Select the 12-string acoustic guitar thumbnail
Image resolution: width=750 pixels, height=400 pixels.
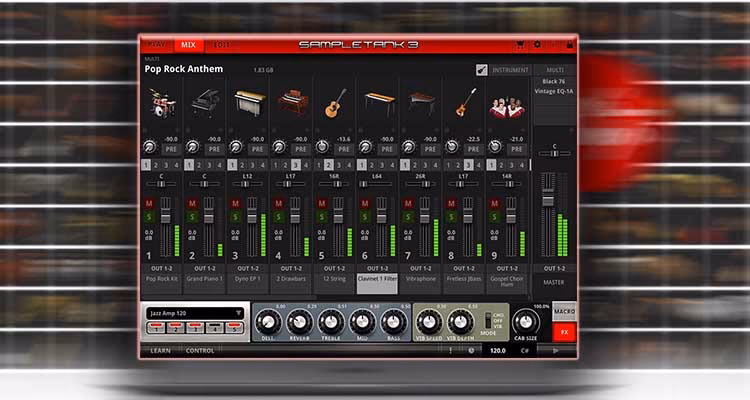tap(335, 103)
